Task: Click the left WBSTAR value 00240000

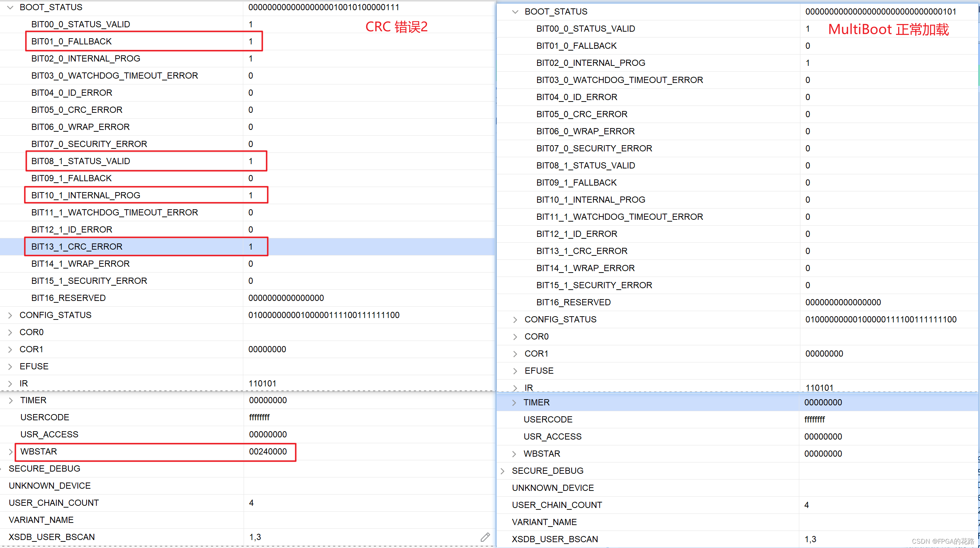Action: click(268, 452)
